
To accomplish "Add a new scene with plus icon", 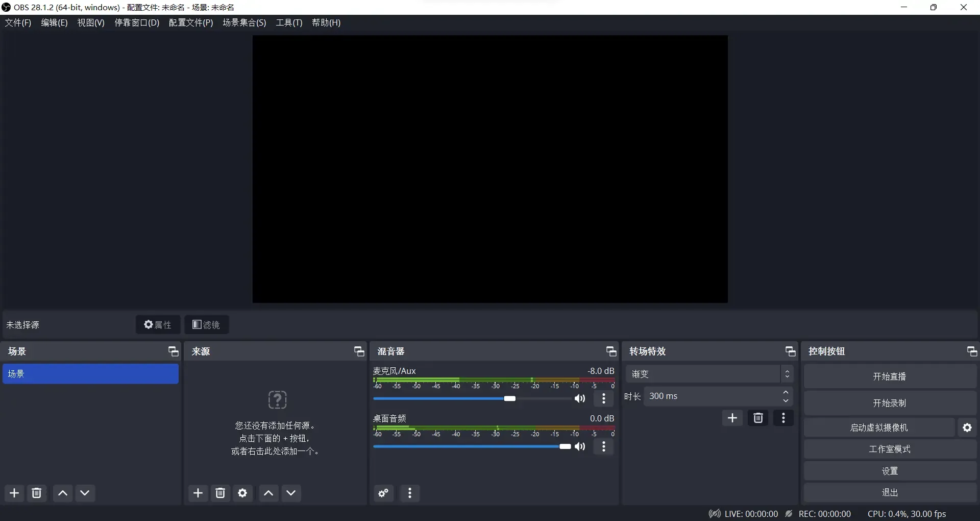I will pyautogui.click(x=14, y=493).
